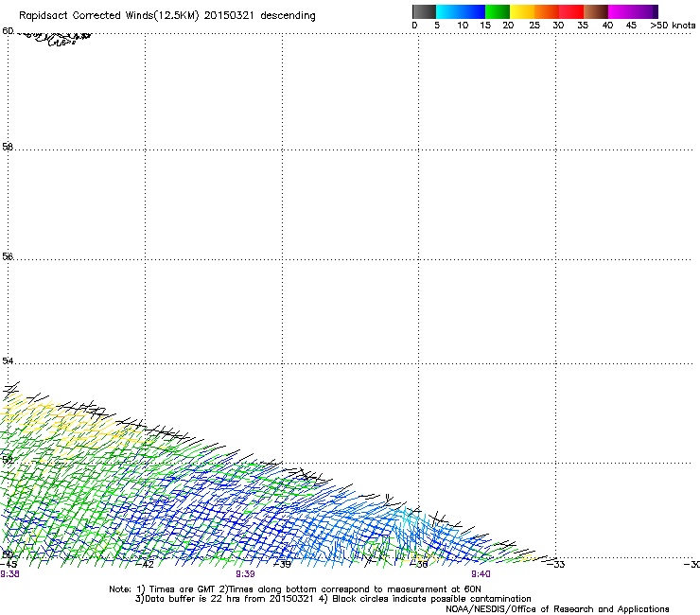700x615 pixels.
Task: Click the latitude label '54'
Action: tap(8, 360)
